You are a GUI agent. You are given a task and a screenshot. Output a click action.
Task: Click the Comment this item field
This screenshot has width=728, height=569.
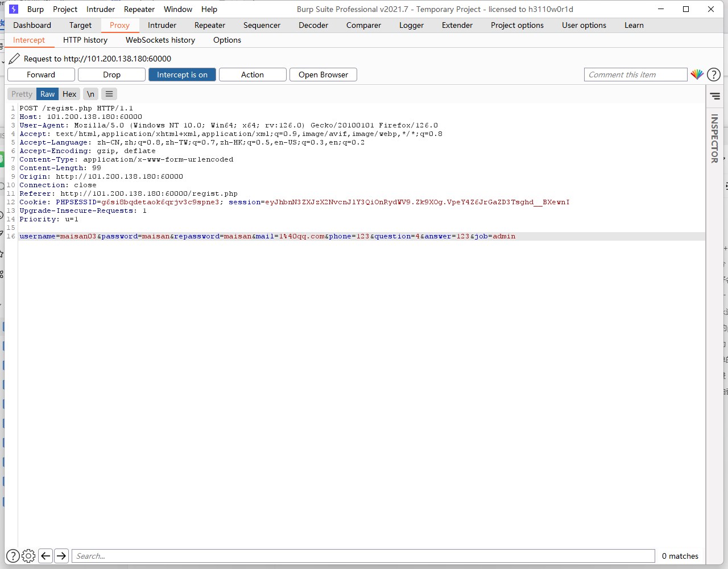click(636, 75)
